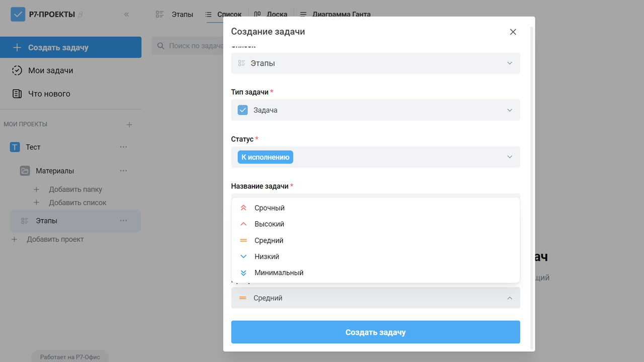This screenshot has height=362, width=644.
Task: Select the Материалы folder
Action: tap(55, 171)
